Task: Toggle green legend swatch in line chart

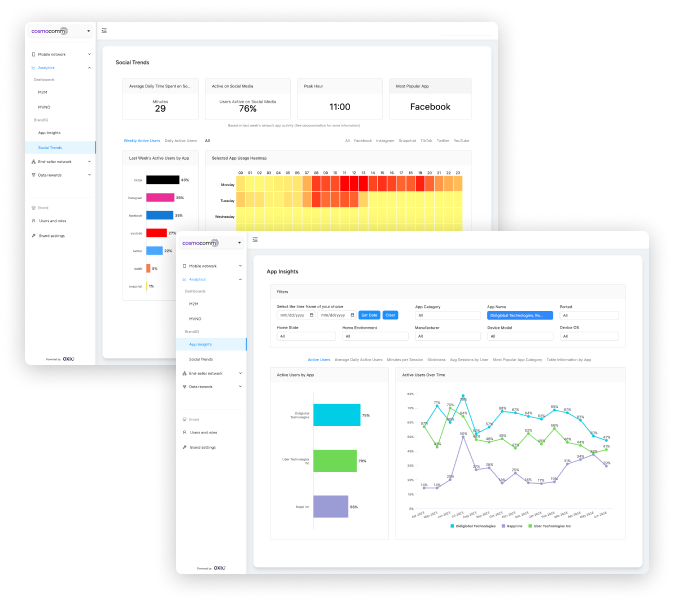Action: (530, 526)
